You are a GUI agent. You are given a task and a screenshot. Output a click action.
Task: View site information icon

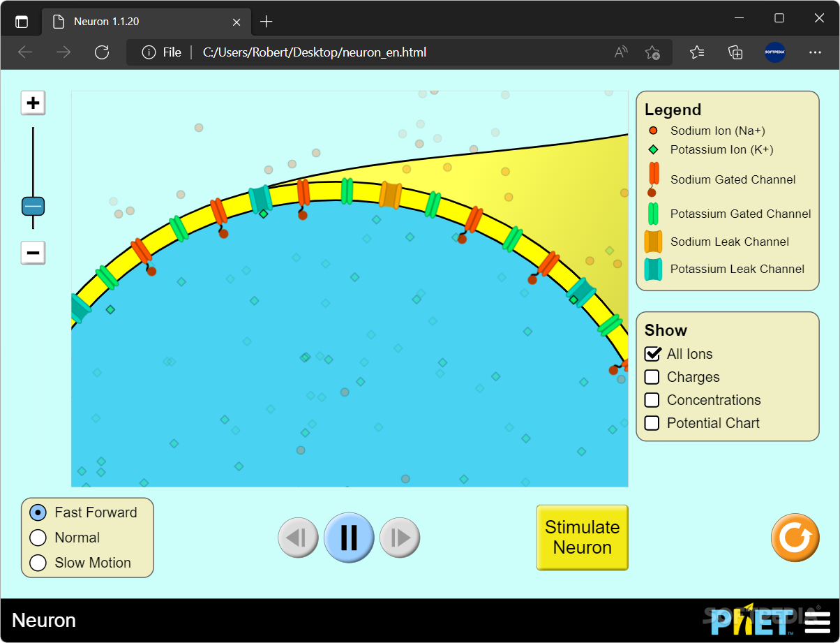point(149,52)
